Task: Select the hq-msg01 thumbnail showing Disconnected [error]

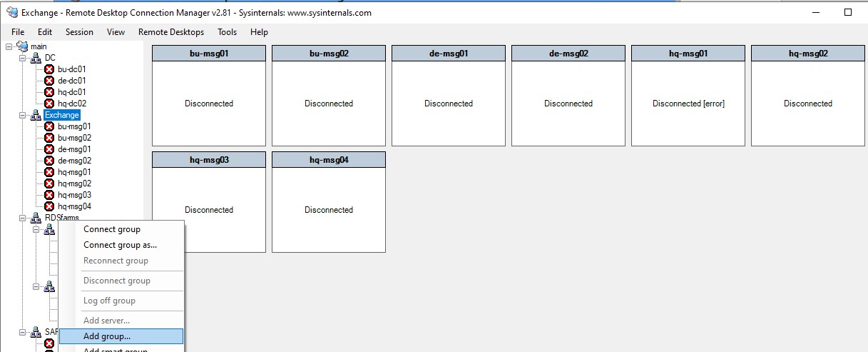Action: [x=688, y=96]
